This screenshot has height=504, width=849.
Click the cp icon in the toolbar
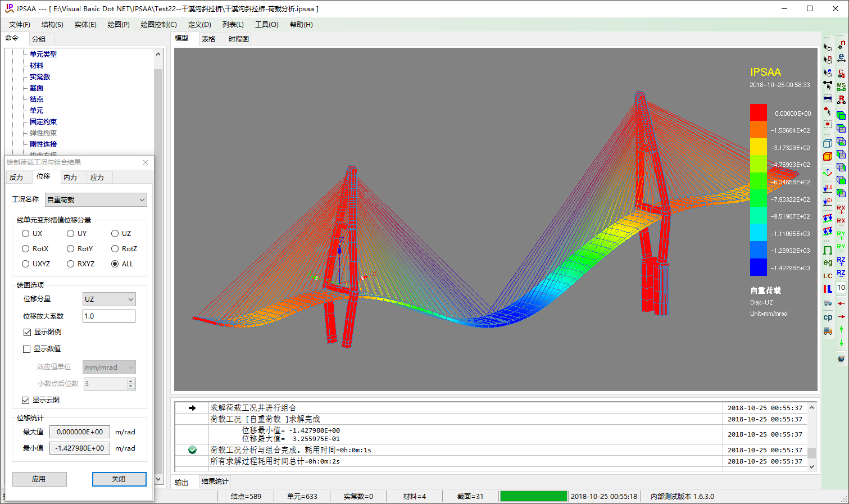tap(828, 317)
